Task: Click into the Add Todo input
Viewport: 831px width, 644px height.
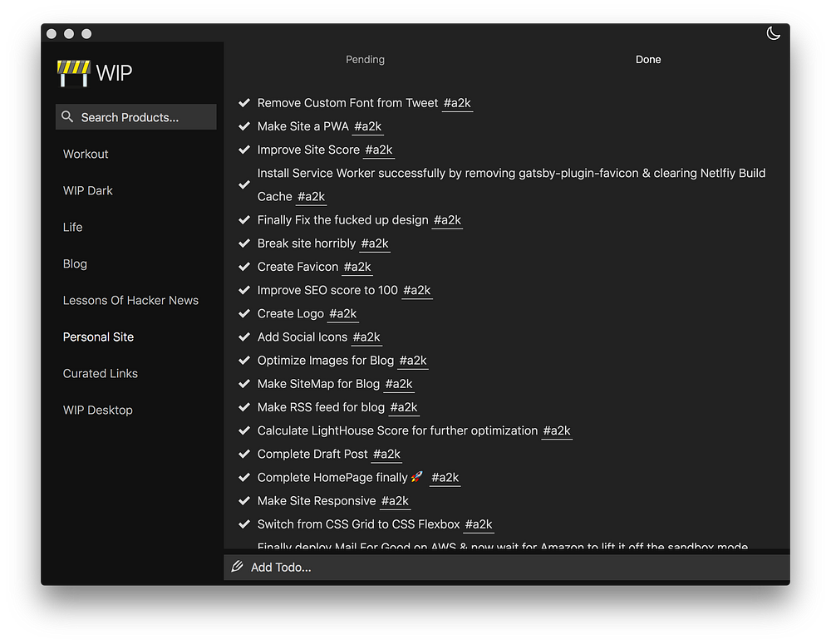Action: (499, 567)
